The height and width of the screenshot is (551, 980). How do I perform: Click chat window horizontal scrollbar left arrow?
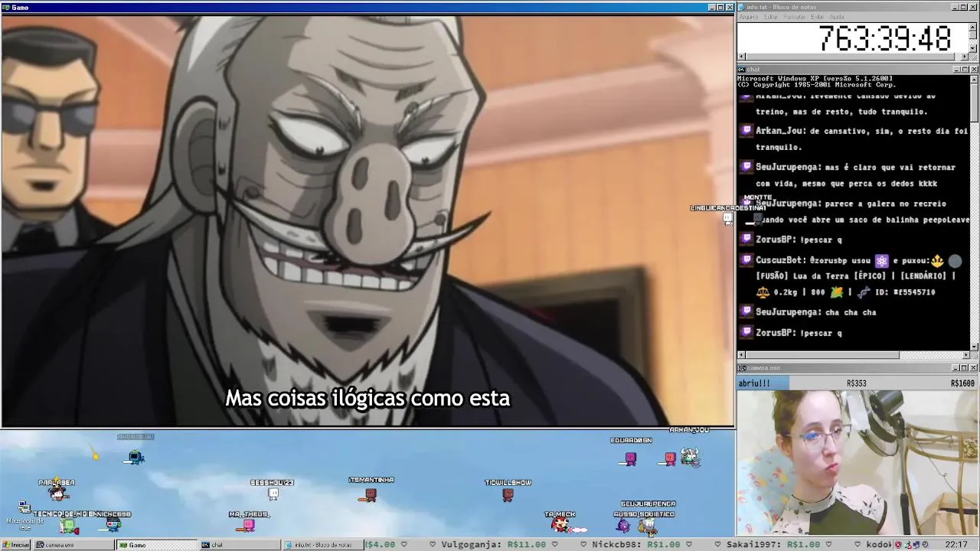741,355
